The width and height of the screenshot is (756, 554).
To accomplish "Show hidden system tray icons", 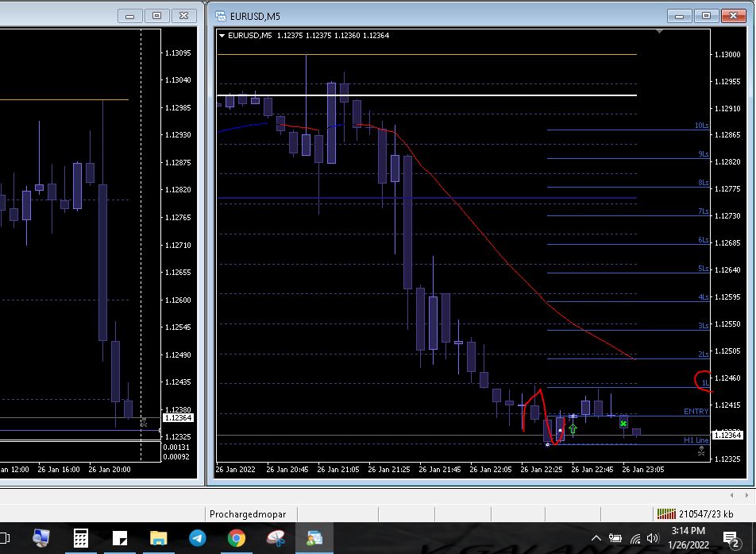I will 596,539.
